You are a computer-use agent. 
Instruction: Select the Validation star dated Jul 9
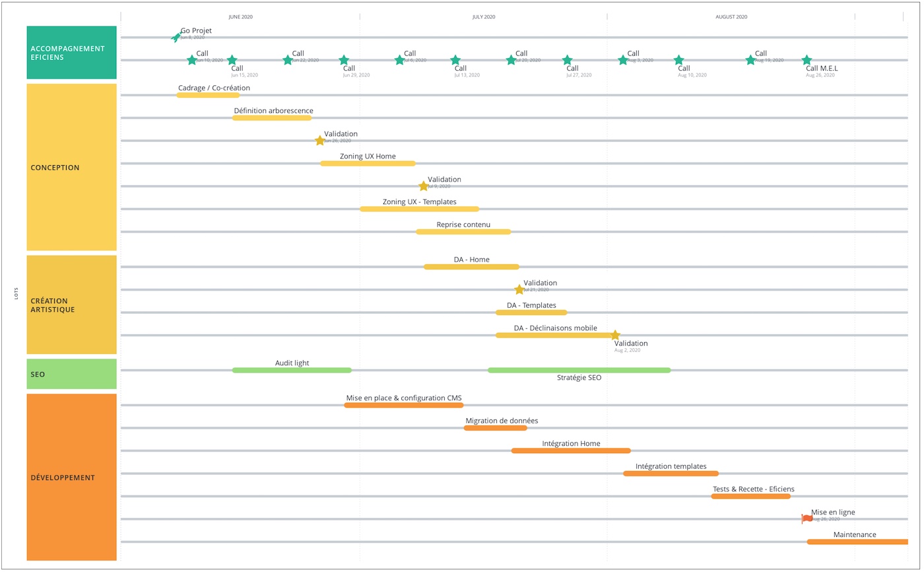423,186
